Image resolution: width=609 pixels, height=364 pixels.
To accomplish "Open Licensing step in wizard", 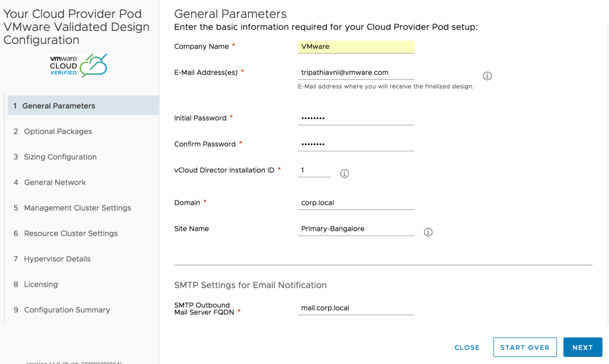I will (x=41, y=285).
